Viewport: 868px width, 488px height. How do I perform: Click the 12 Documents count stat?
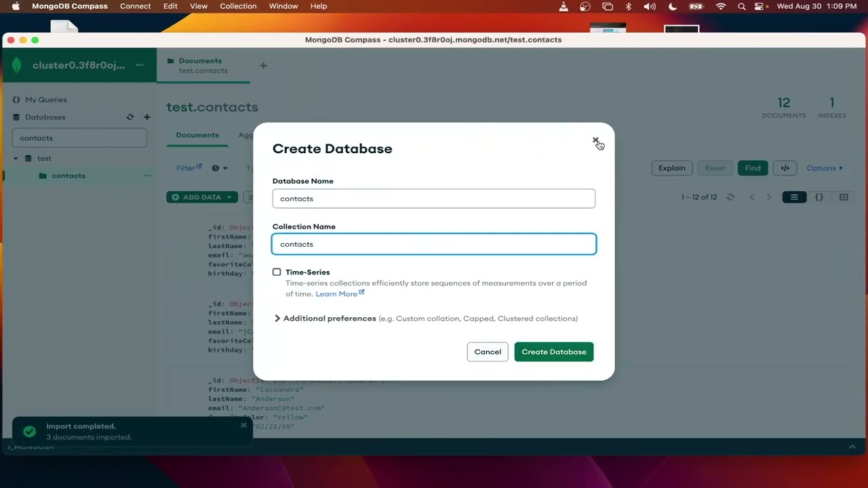point(784,107)
